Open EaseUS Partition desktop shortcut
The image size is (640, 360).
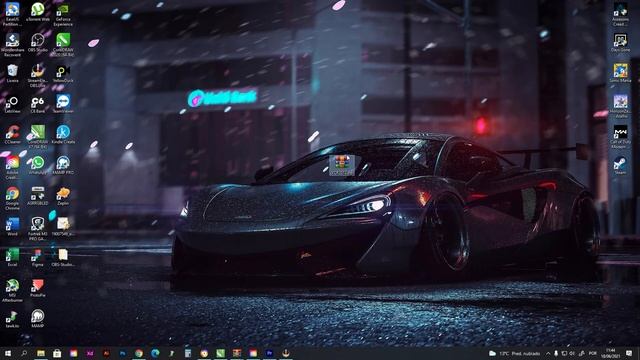tap(12, 14)
